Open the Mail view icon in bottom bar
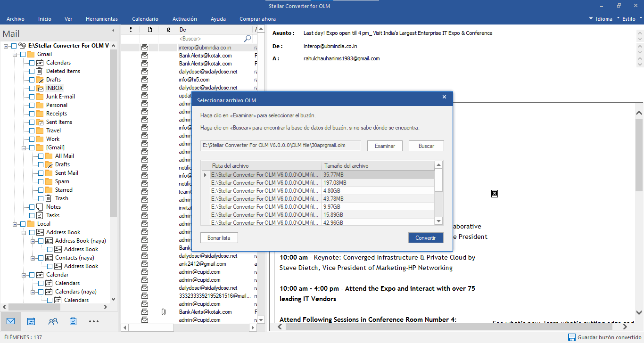 [x=10, y=321]
